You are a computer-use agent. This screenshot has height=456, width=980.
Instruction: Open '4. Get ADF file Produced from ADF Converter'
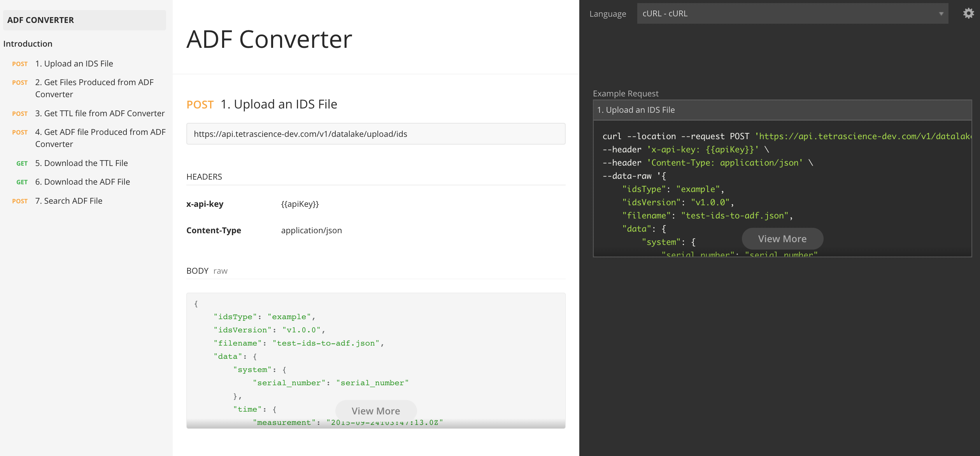[100, 138]
